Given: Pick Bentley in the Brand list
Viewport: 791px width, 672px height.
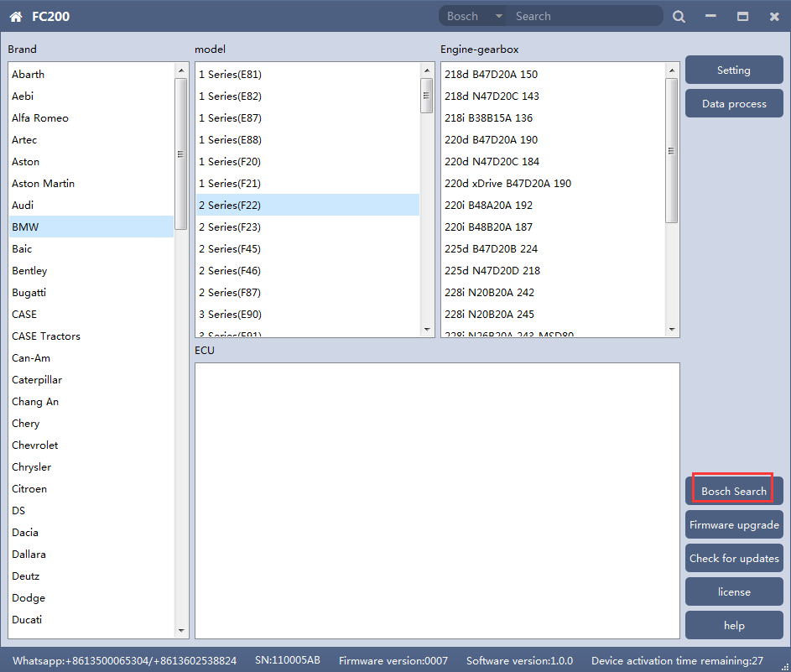Looking at the screenshot, I should click(91, 270).
